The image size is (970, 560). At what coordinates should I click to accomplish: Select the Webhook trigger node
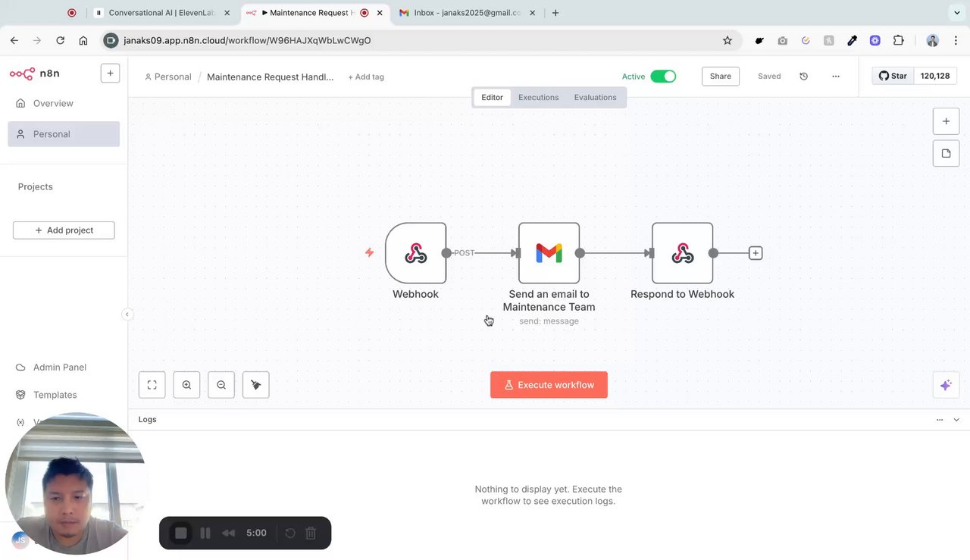click(415, 253)
